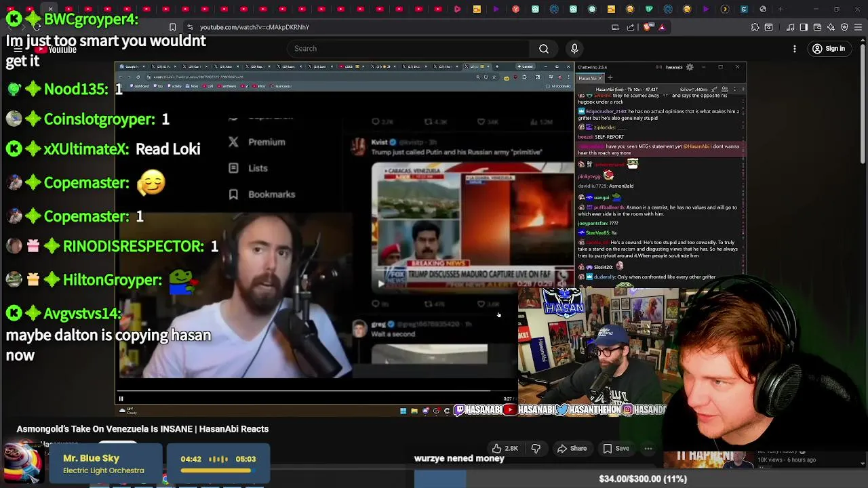Click the youtube.com URL in address bar

(x=254, y=27)
